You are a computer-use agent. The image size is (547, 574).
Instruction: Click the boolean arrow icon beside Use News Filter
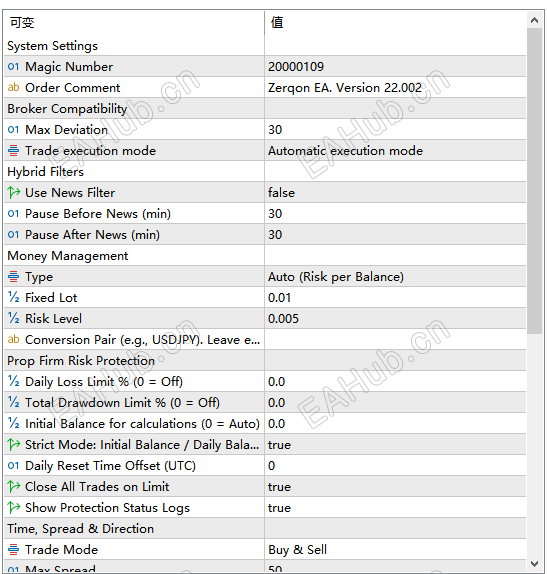coord(14,193)
